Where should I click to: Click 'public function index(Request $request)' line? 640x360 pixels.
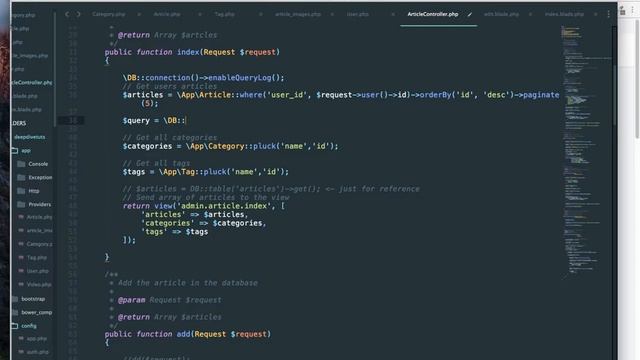(192, 52)
